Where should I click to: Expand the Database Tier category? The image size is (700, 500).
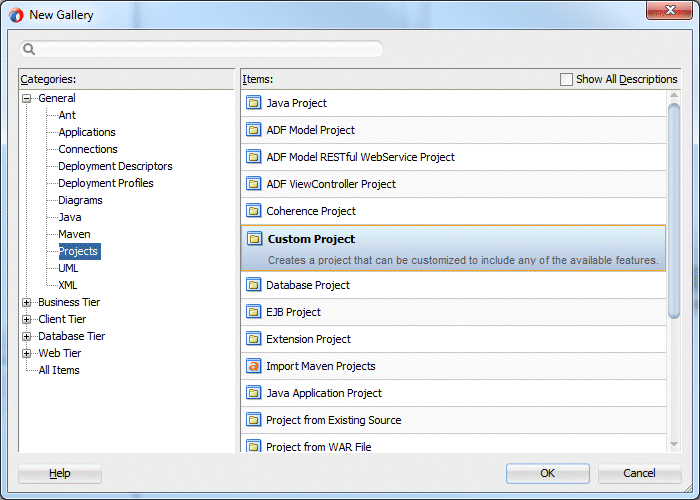(x=27, y=336)
